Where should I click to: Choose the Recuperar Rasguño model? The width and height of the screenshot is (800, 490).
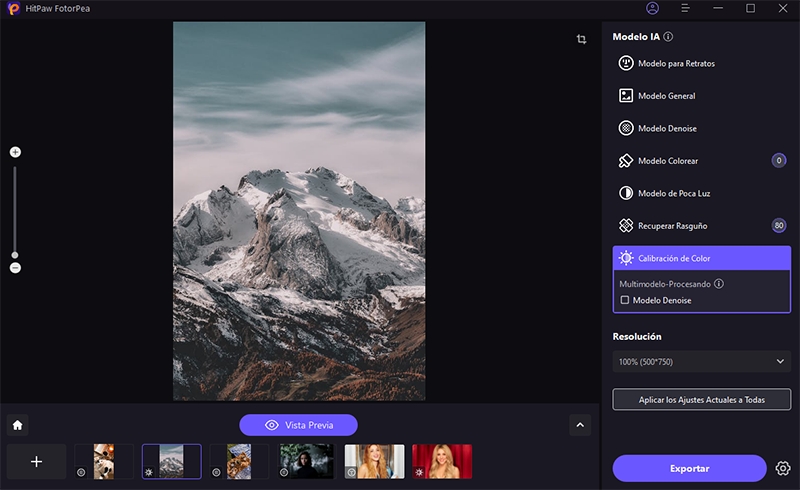pyautogui.click(x=690, y=226)
